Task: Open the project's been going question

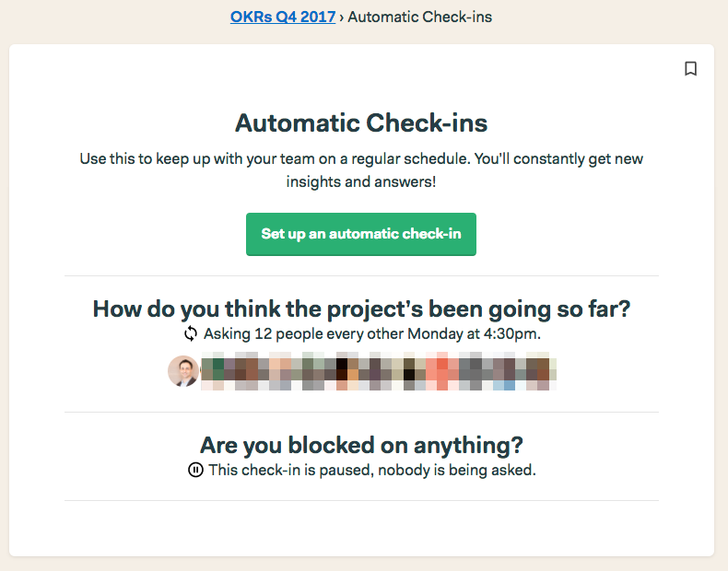Action: [361, 309]
